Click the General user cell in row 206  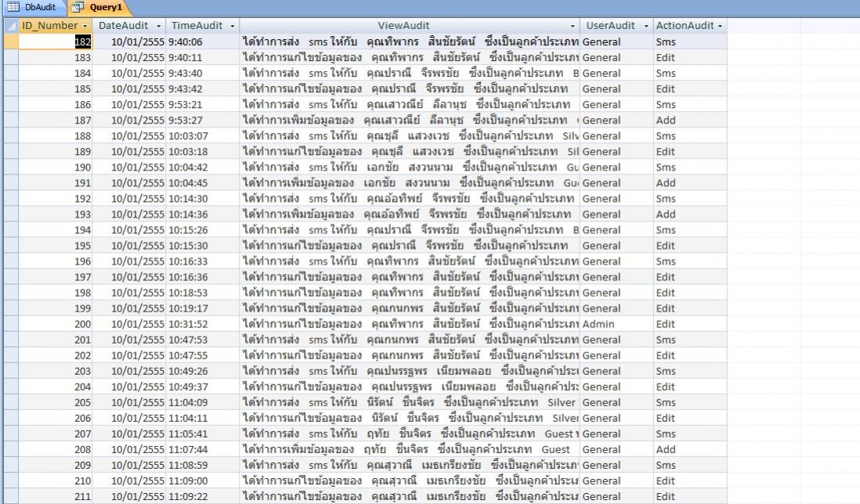tap(616, 418)
